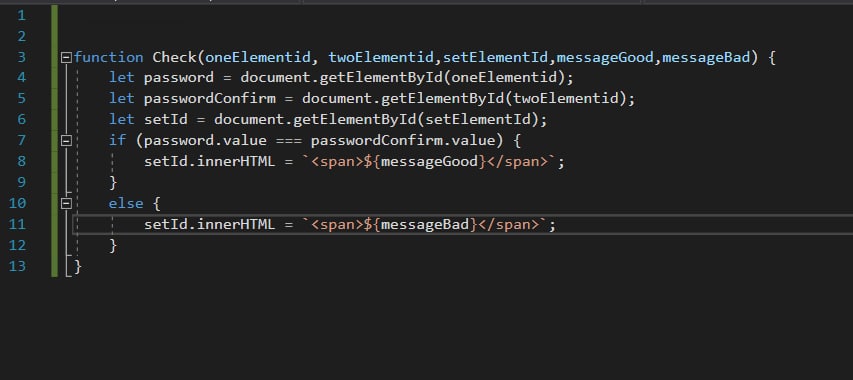Click the 'messageGood' parameter in function signature
Image resolution: width=853 pixels, height=380 pixels.
coord(604,57)
